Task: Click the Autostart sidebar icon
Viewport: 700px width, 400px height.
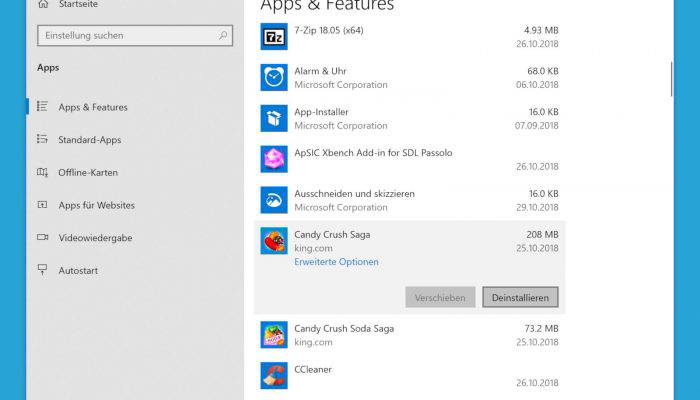Action: coord(42,270)
